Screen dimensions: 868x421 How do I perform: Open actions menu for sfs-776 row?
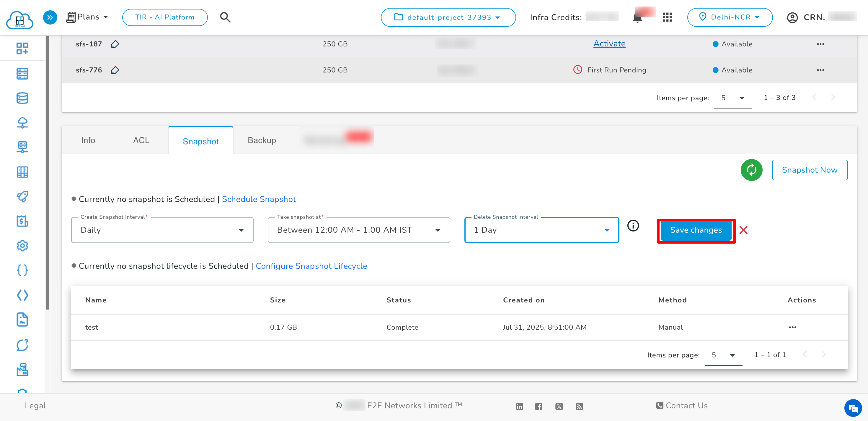tap(820, 70)
